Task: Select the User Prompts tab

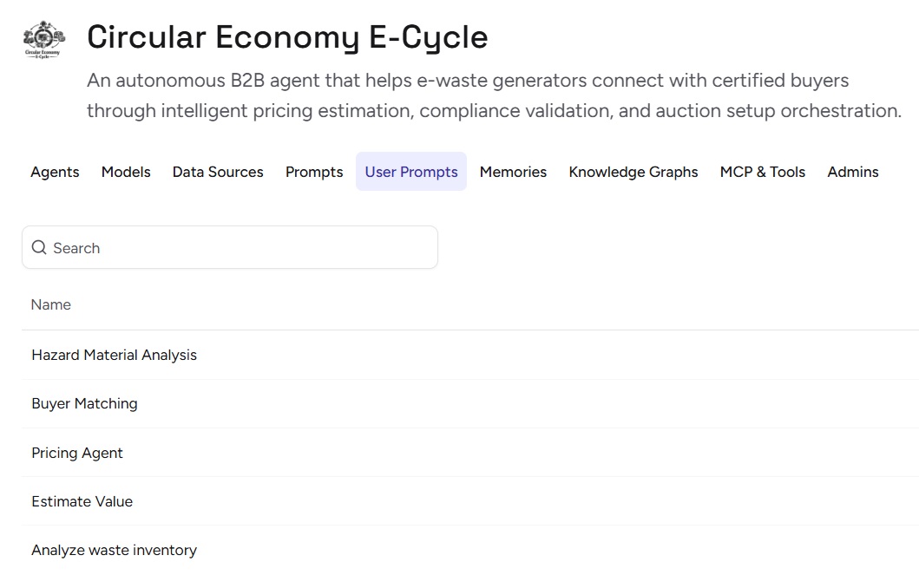Action: (411, 172)
